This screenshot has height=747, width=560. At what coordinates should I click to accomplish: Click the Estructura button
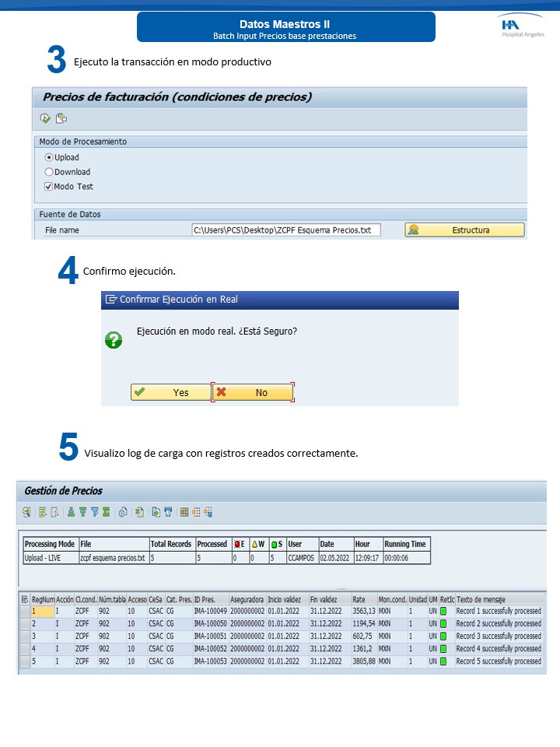[x=464, y=230]
